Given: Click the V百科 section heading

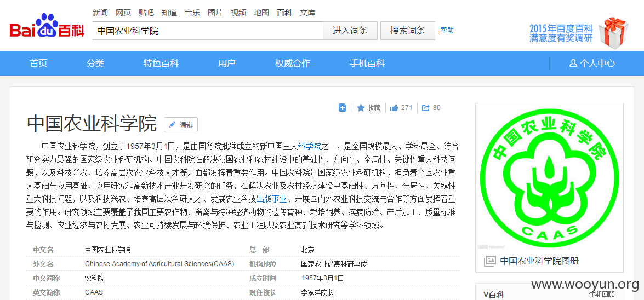Looking at the screenshot, I should (493, 294).
